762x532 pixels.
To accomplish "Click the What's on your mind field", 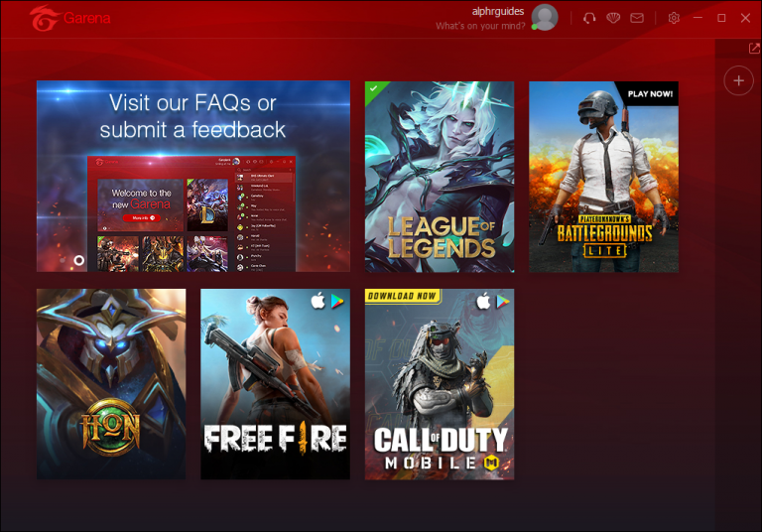I will pos(480,26).
